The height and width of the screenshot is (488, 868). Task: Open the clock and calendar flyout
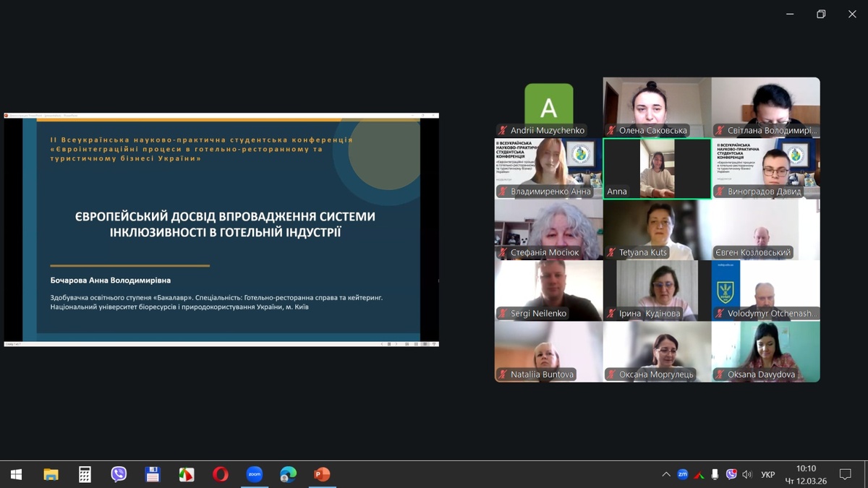806,474
